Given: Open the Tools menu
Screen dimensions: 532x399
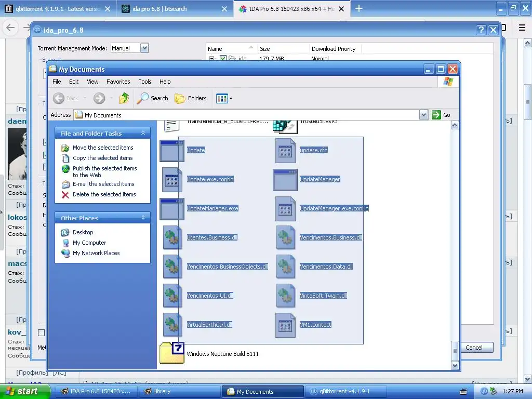Looking at the screenshot, I should tap(145, 82).
